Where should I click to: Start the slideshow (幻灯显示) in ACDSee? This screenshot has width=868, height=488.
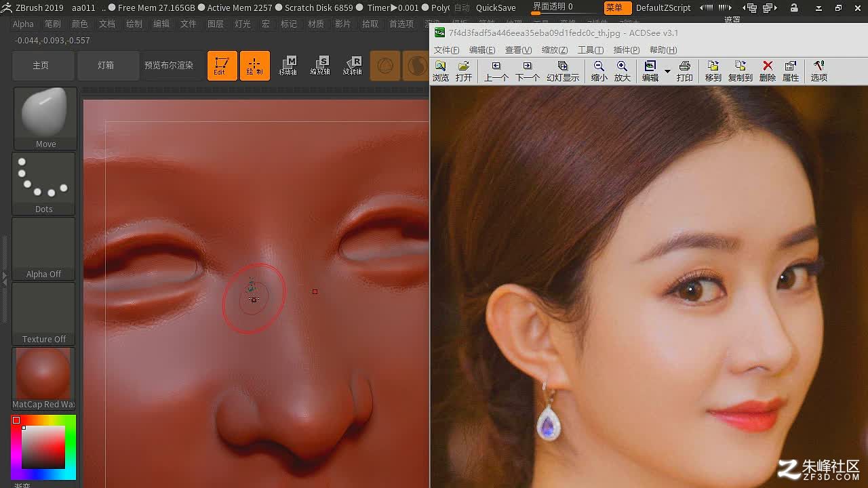(x=563, y=71)
